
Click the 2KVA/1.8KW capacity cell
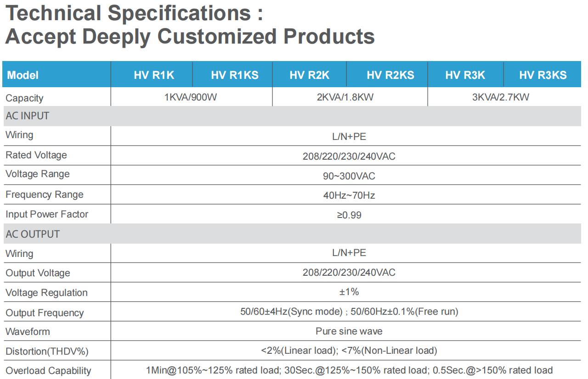click(x=351, y=97)
